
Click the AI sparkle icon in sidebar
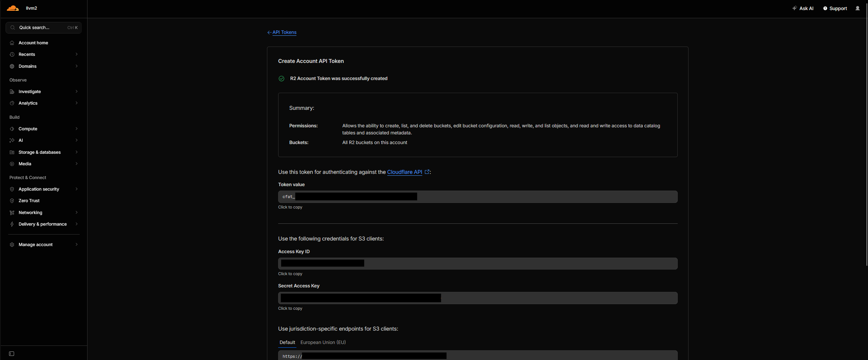(x=12, y=140)
